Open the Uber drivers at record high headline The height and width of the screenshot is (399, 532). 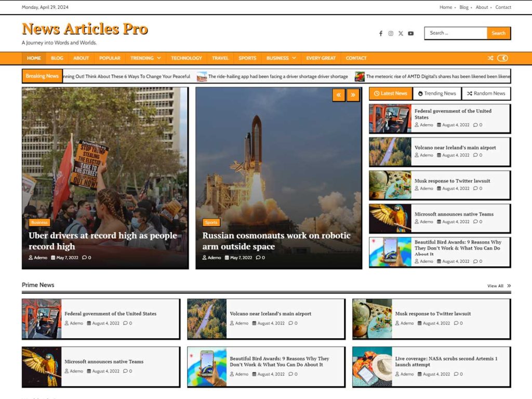point(103,241)
